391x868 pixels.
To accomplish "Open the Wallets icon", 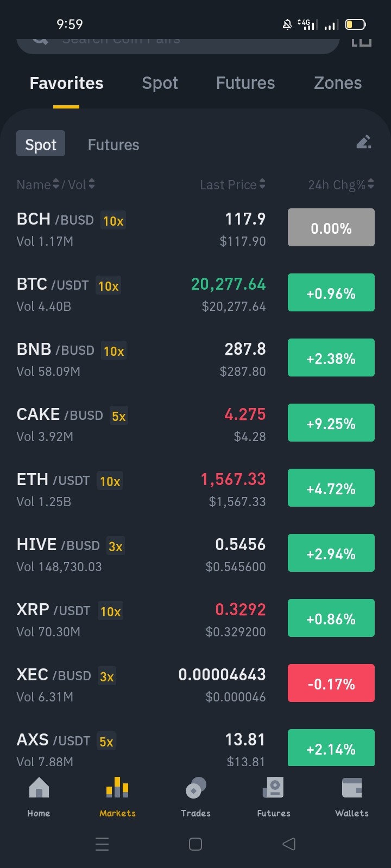I will (x=352, y=788).
